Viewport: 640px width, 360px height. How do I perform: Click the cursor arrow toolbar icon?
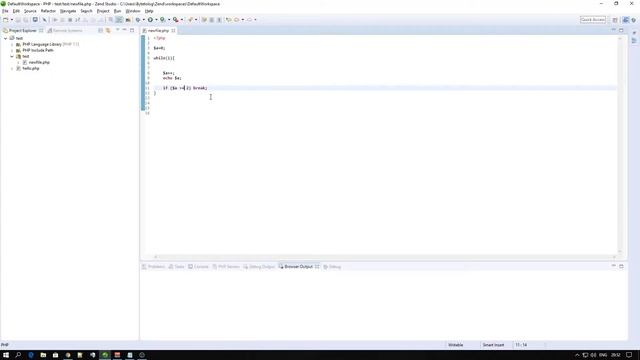[44, 20]
